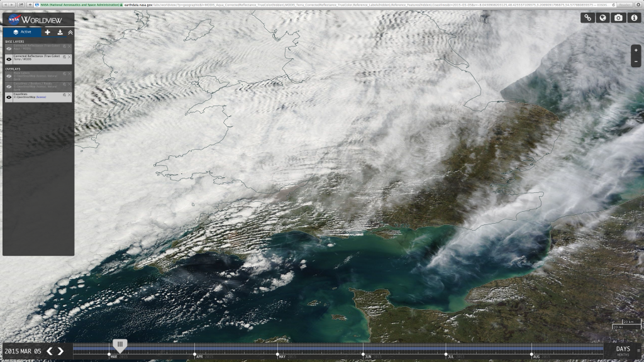644x362 pixels.
Task: Open the map projection globe menu
Action: pos(603,18)
